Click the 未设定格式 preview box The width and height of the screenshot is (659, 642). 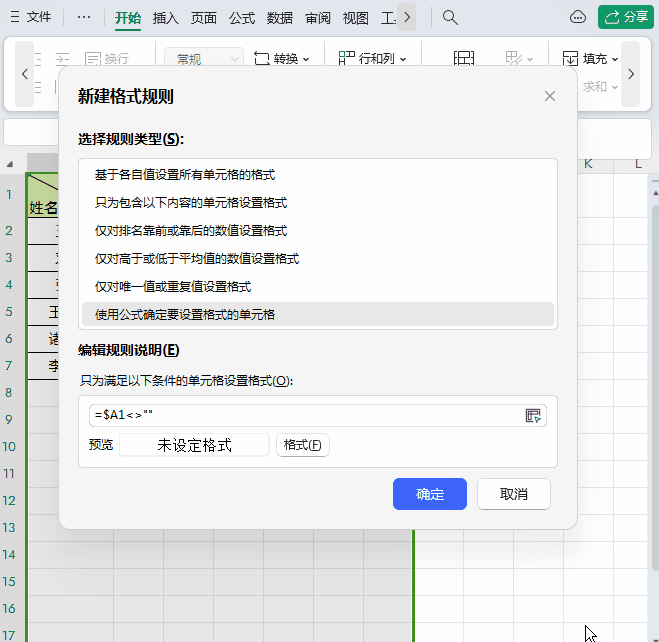194,445
